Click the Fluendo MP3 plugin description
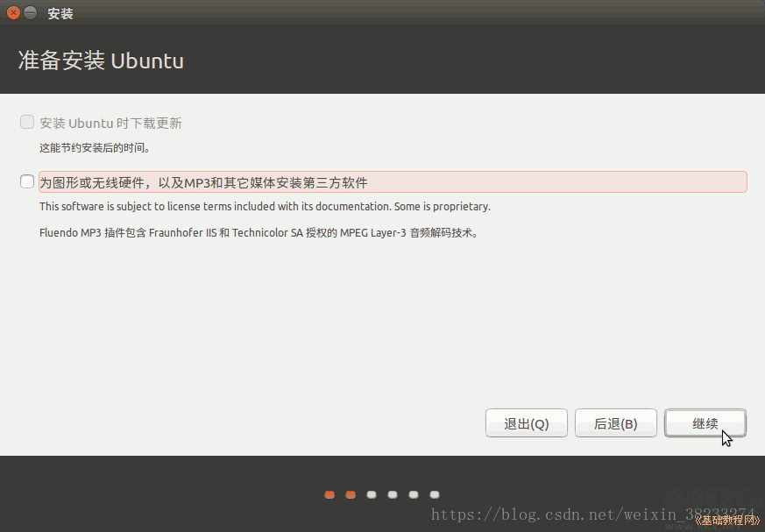Image resolution: width=765 pixels, height=532 pixels. [x=259, y=232]
